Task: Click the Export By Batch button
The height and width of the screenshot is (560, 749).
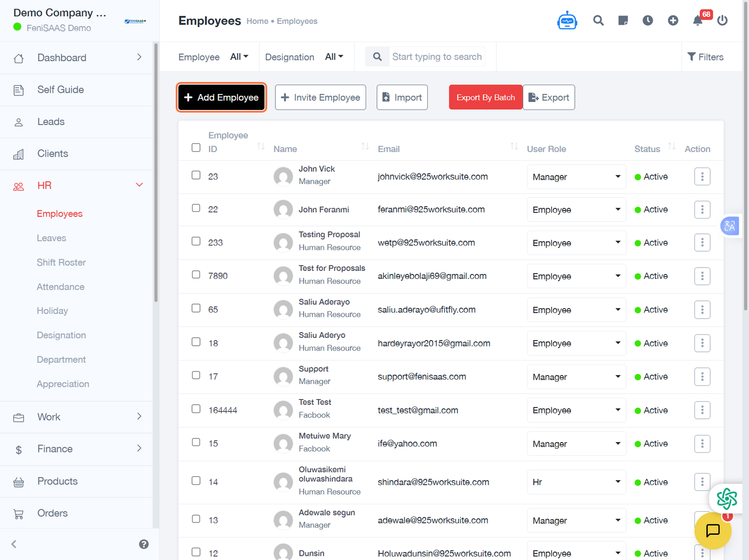Action: click(x=485, y=97)
